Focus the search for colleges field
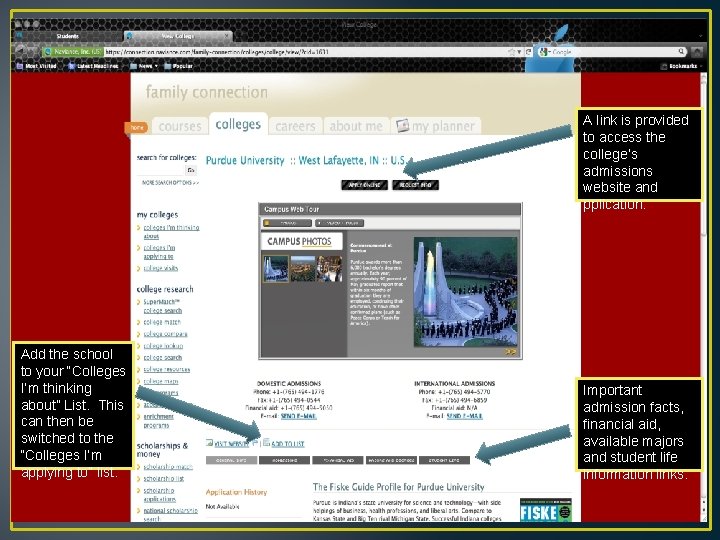Viewport: 720px width, 540px height. point(160,170)
